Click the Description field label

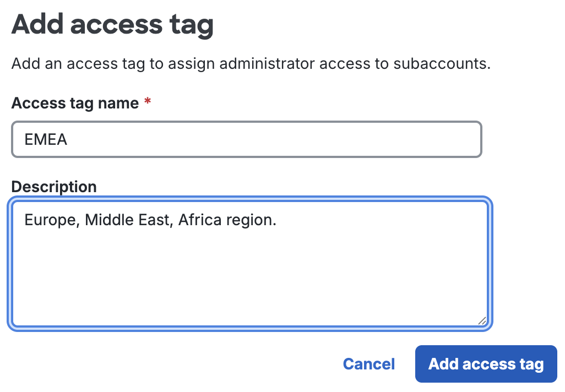click(x=53, y=187)
